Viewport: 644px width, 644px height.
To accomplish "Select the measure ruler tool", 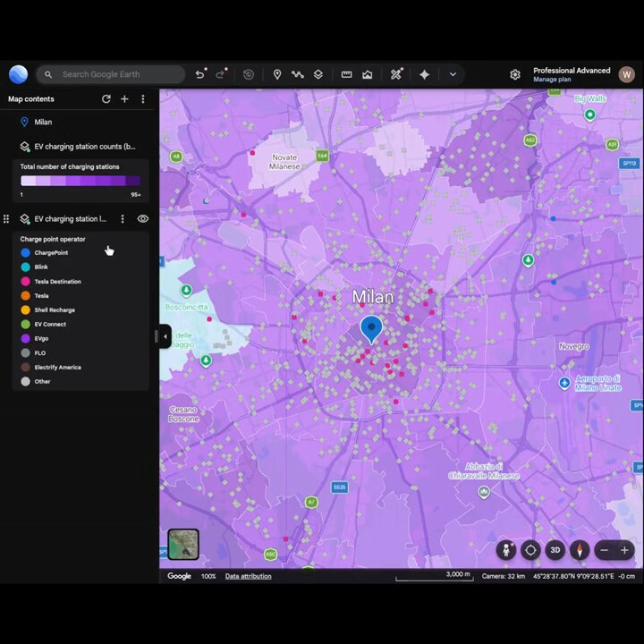I will 347,74.
